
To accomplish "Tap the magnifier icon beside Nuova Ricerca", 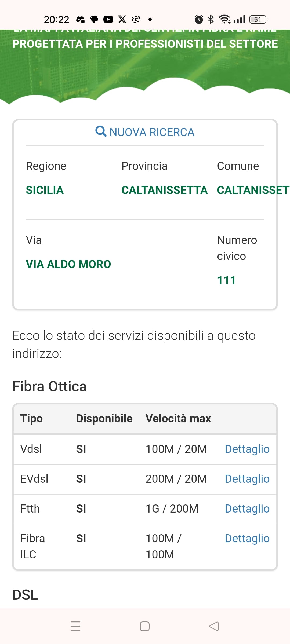I will click(x=101, y=131).
